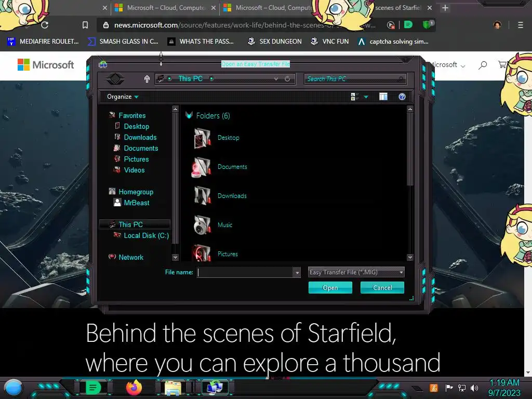Select This PC in navigation pane
532x399 pixels.
(x=135, y=224)
